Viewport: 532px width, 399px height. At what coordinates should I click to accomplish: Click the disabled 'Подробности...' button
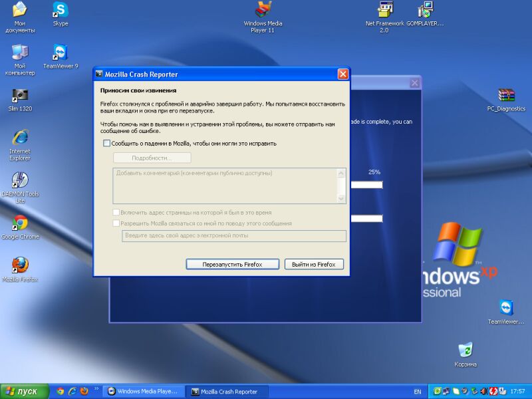pyautogui.click(x=152, y=158)
